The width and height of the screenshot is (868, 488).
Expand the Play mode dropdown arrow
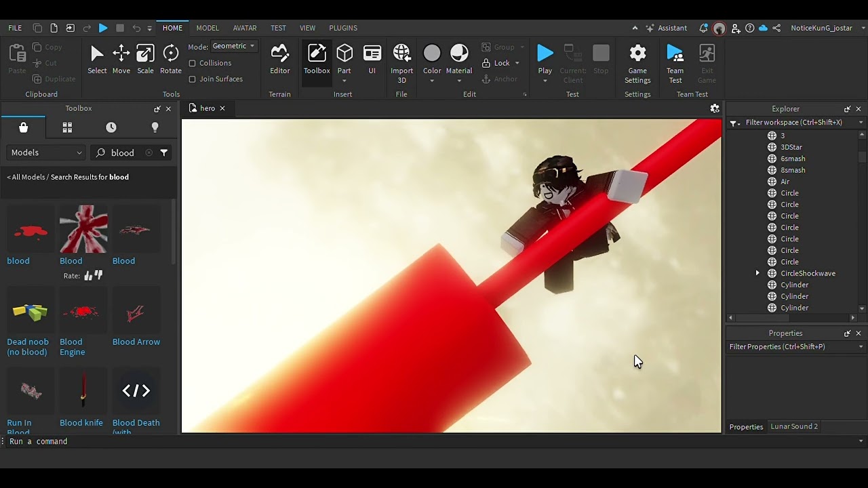545,81
